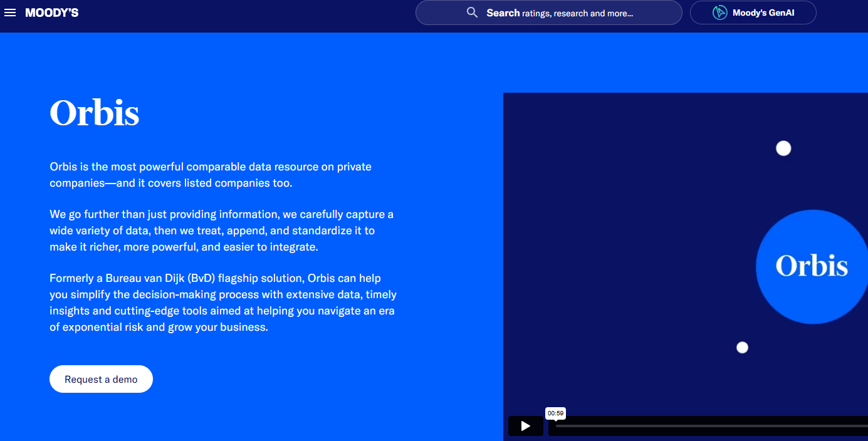Open the hamburger navigation menu
The height and width of the screenshot is (441, 868).
point(10,13)
